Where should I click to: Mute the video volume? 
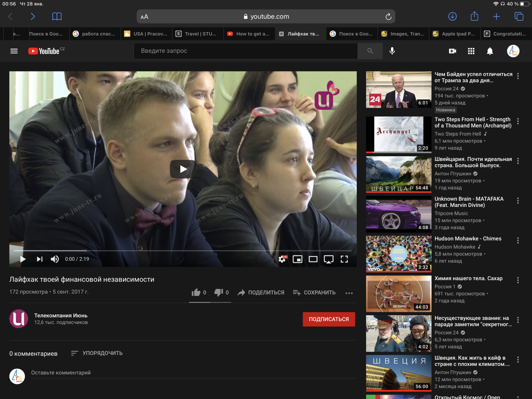click(x=55, y=259)
